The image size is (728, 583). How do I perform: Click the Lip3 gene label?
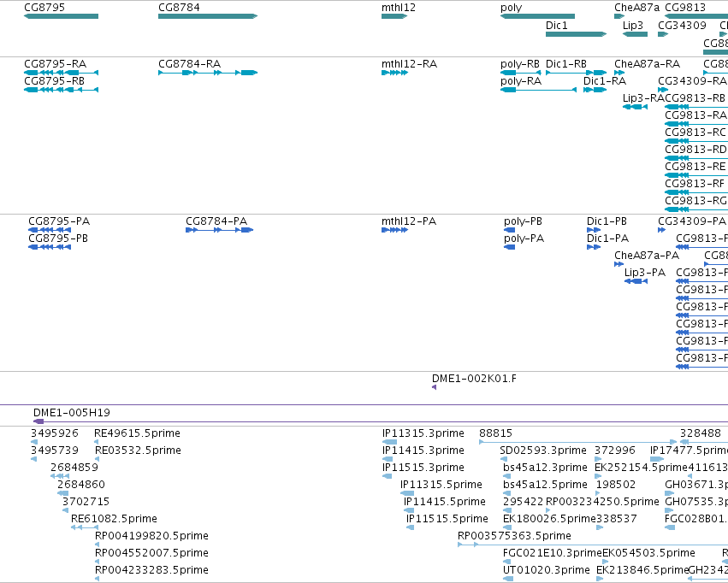[x=633, y=26]
